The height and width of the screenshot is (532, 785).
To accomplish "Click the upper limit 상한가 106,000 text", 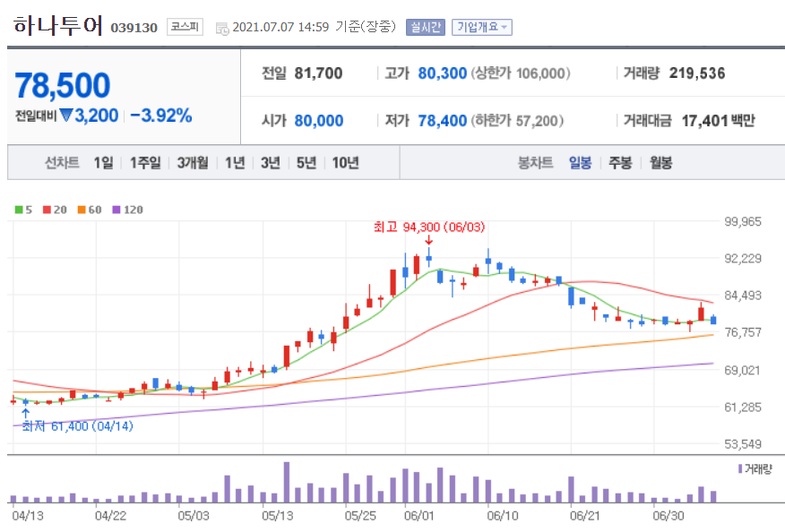I will [521, 73].
